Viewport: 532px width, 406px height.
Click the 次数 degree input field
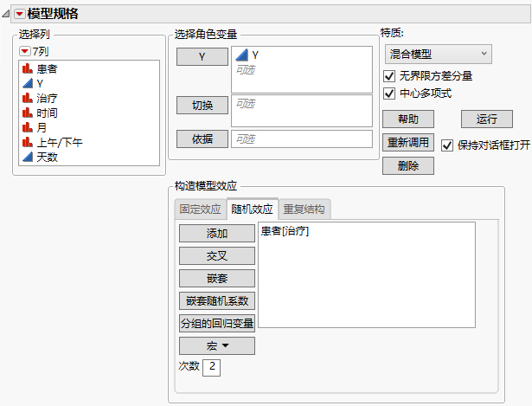pos(211,368)
